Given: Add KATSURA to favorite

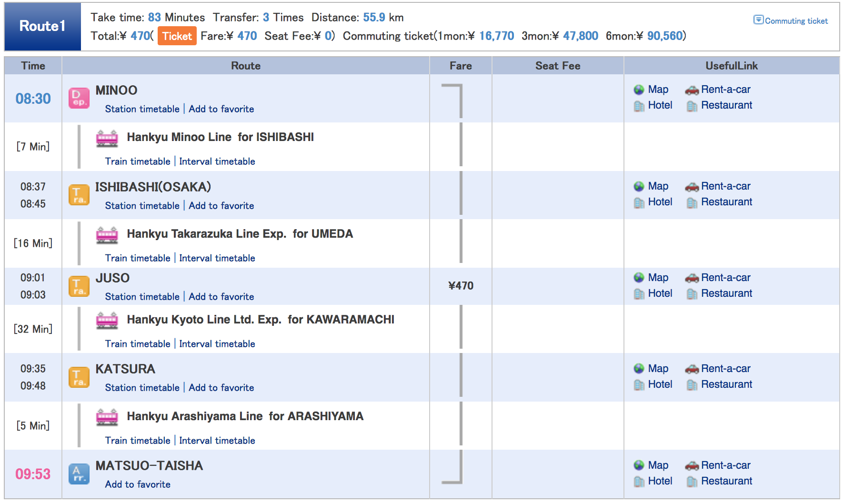Looking at the screenshot, I should point(221,388).
